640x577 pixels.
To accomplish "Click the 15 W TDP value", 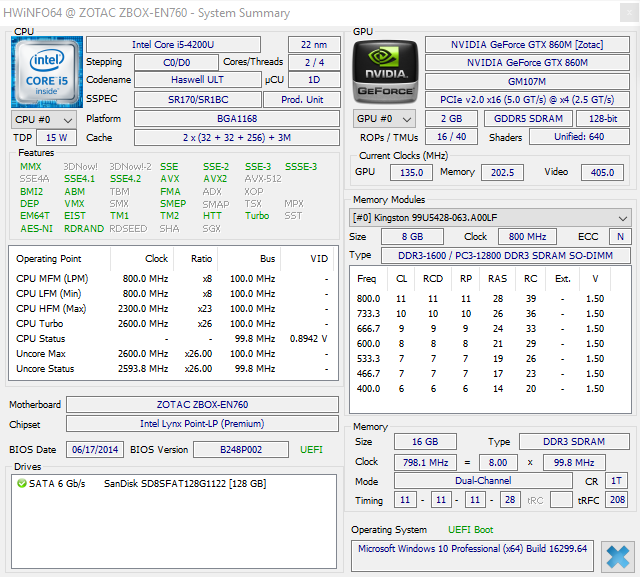I will tap(56, 138).
